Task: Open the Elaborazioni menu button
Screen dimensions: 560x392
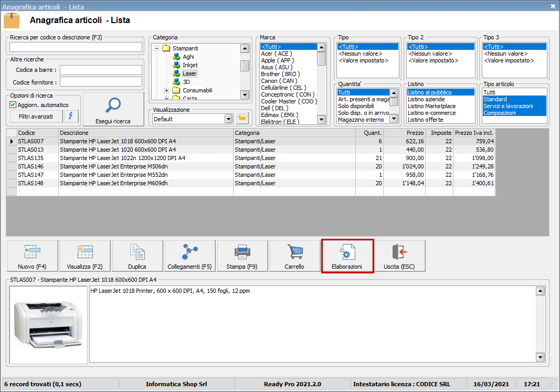Action: [347, 256]
